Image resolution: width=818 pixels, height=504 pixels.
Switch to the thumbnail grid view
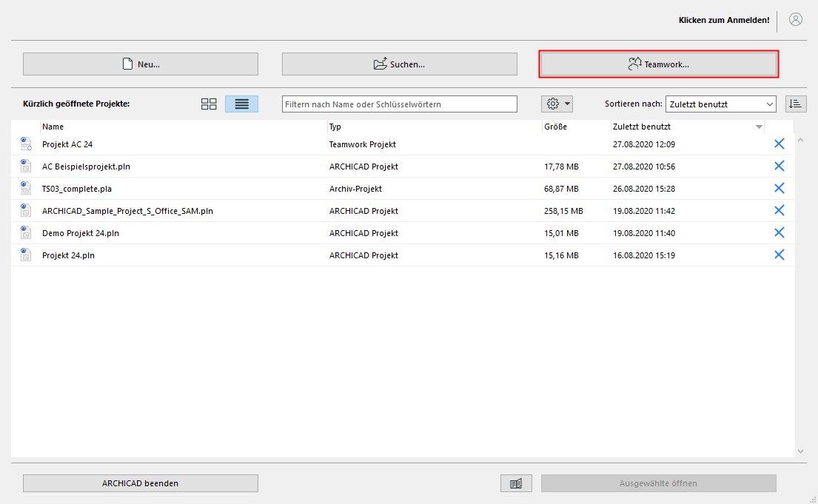[209, 104]
